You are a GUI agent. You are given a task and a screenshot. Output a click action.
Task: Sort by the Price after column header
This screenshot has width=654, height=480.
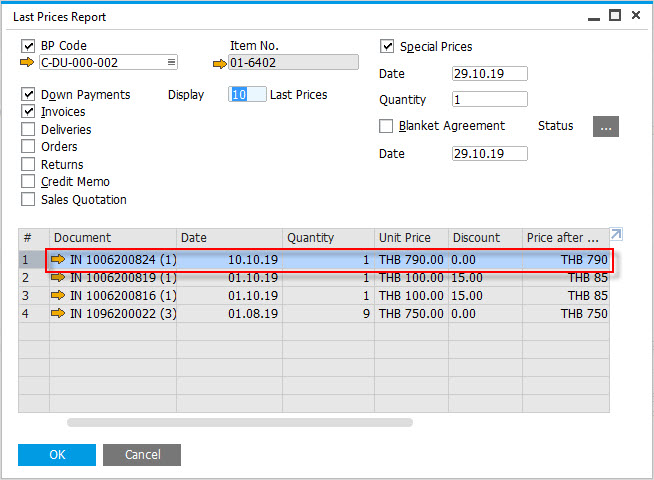tap(566, 238)
